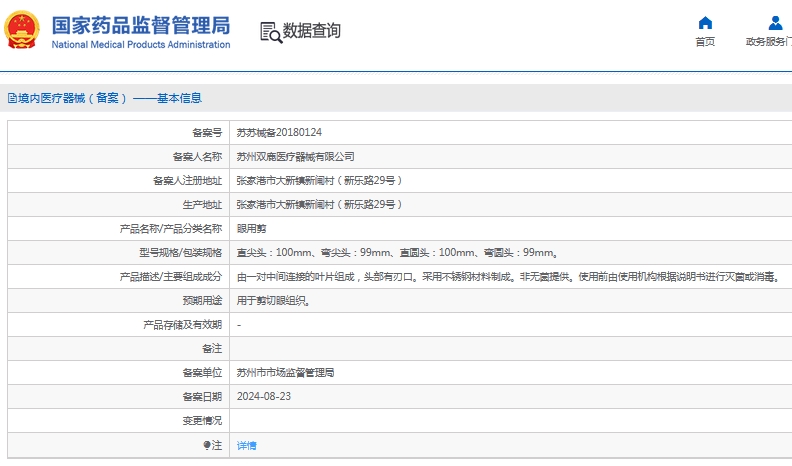Select intended use 用于剪切眼组织

point(273,301)
